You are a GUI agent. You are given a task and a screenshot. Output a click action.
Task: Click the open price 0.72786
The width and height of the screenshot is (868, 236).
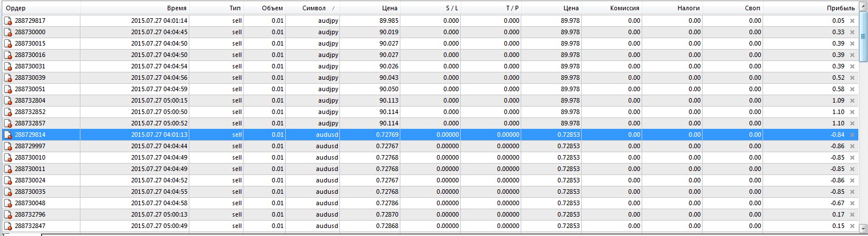coord(387,203)
